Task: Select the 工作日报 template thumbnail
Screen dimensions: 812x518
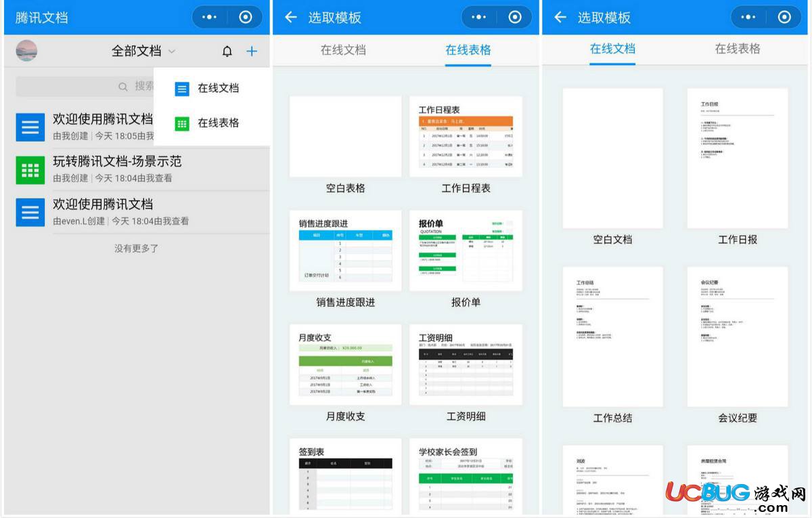Action: (x=738, y=158)
